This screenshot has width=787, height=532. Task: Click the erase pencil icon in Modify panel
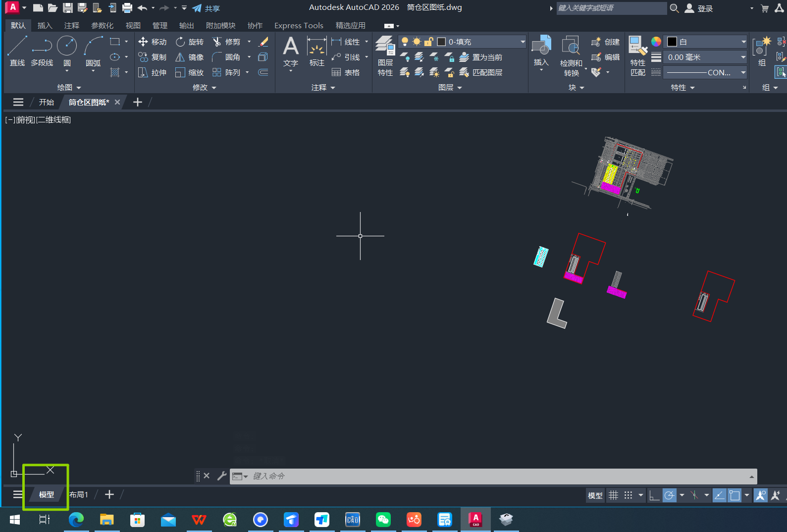coord(263,42)
